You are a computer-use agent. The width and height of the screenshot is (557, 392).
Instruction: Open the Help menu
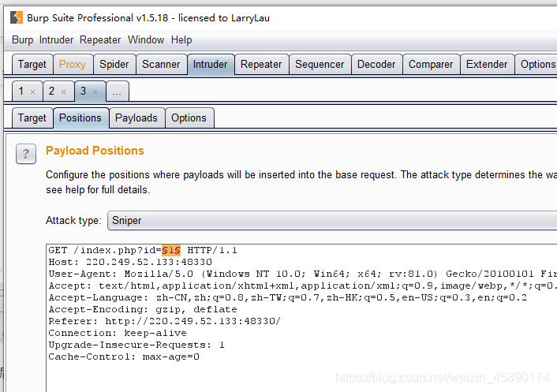(x=181, y=39)
